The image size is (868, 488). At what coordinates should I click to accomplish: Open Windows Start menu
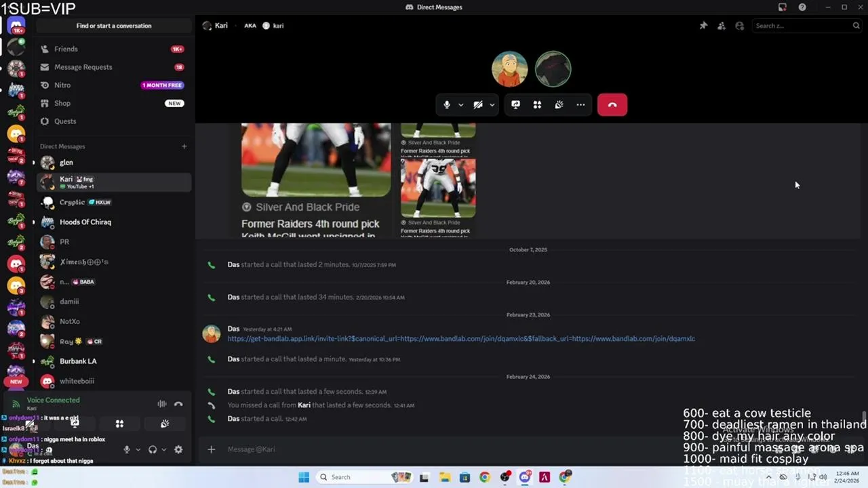(304, 477)
